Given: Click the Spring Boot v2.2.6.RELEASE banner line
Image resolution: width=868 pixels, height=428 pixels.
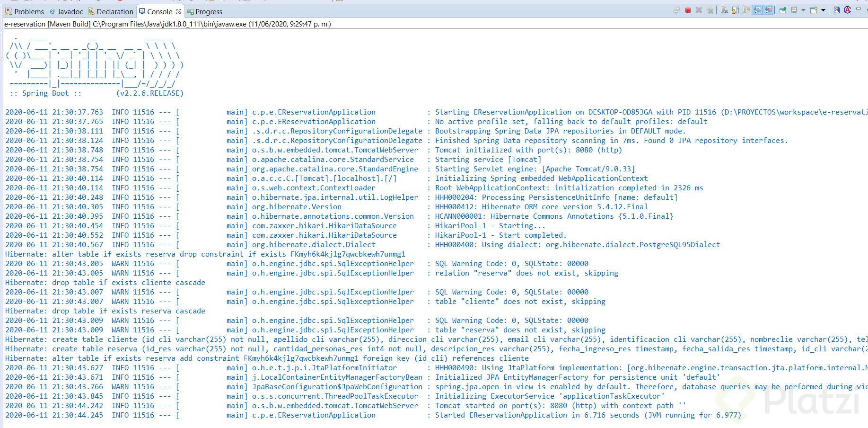Looking at the screenshot, I should 96,93.
